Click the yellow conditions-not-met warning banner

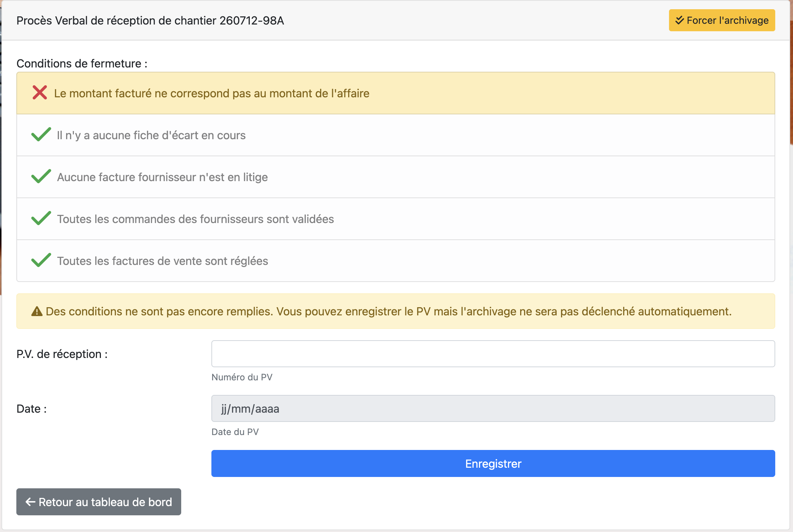click(x=395, y=311)
